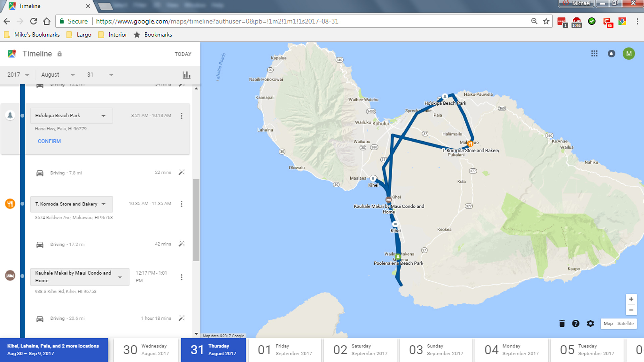Open more options for Ho'okipa Beach Park
This screenshot has width=644, height=362.
click(182, 116)
